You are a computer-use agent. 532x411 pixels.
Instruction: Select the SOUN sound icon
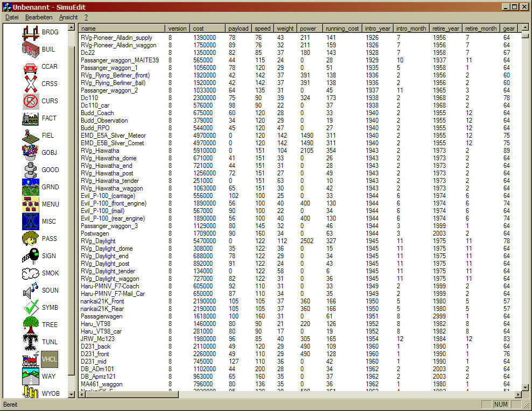tap(31, 290)
